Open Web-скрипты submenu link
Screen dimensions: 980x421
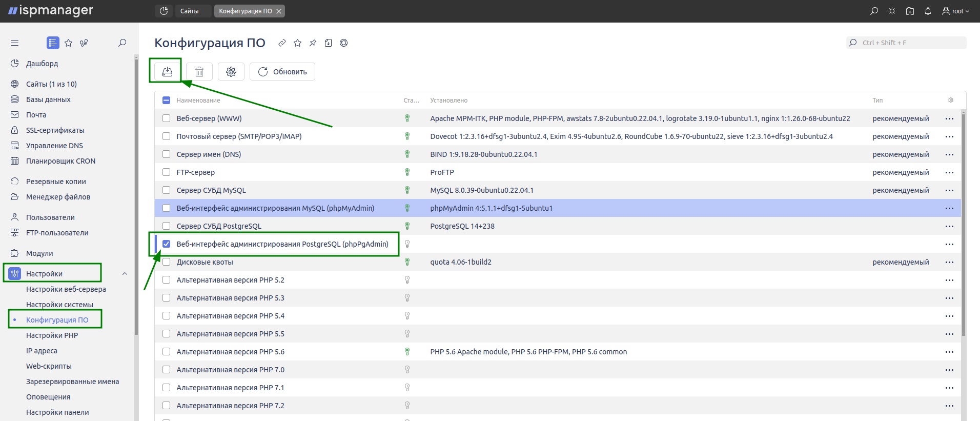pos(49,366)
